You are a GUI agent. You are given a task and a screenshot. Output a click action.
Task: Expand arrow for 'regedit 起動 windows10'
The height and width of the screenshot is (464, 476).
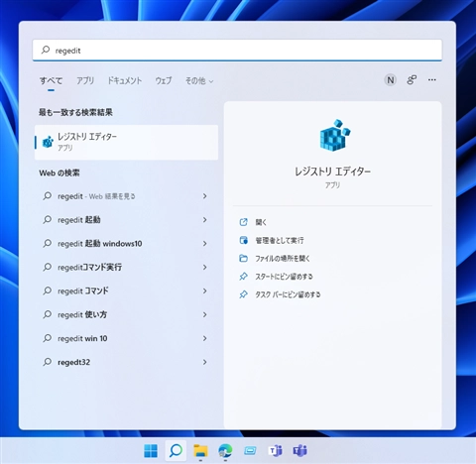[x=205, y=244]
